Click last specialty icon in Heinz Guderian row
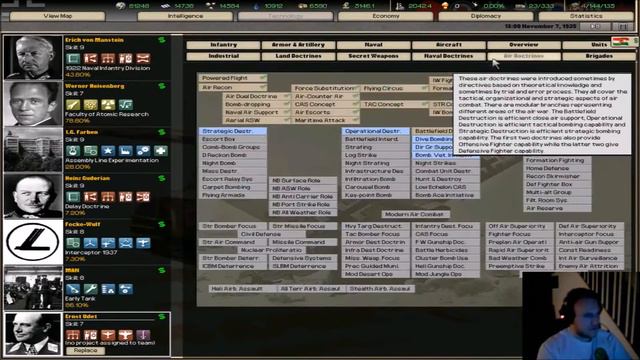This screenshot has height=360, width=640. point(143,197)
